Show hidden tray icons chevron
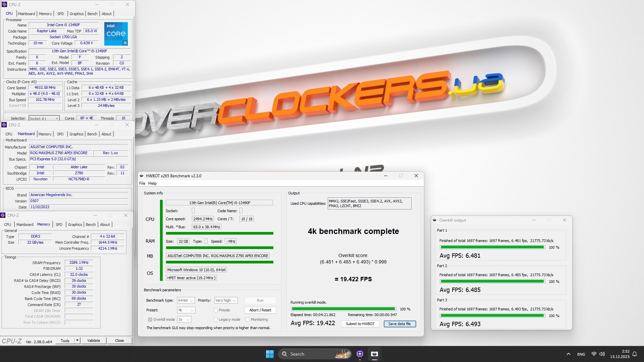 (x=568, y=354)
